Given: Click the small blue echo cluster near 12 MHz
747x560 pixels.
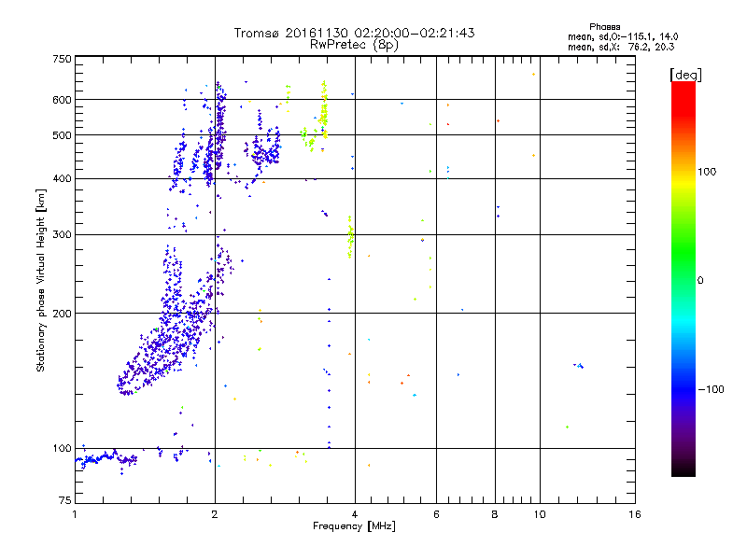Looking at the screenshot, I should [x=578, y=366].
